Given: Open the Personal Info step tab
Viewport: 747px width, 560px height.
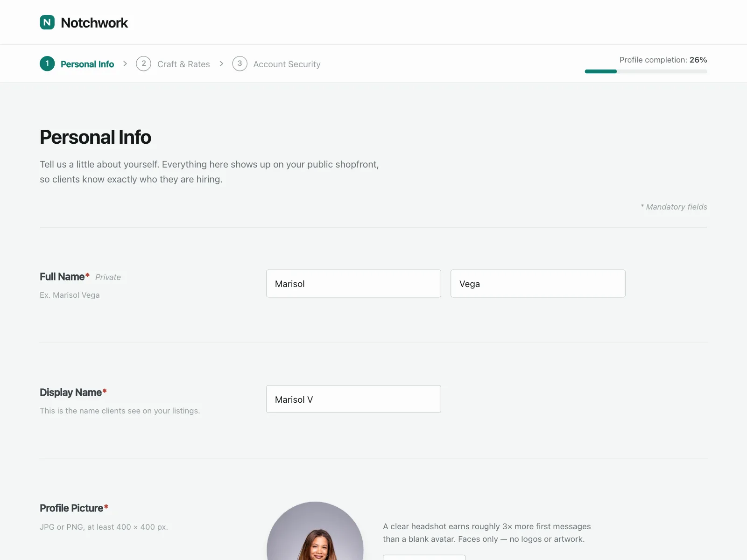Looking at the screenshot, I should (87, 64).
